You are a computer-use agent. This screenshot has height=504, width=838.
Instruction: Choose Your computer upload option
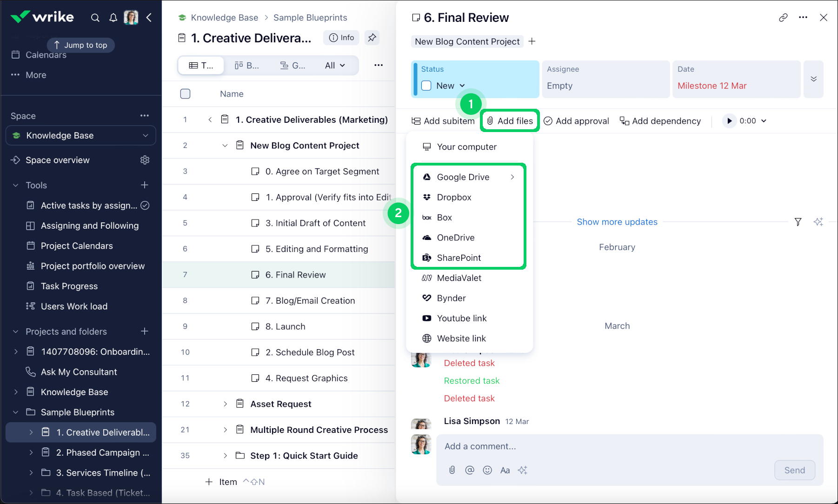466,147
